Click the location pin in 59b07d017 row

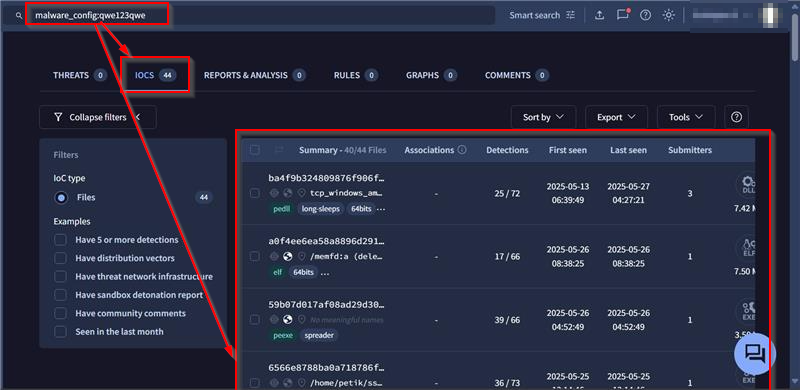(302, 320)
